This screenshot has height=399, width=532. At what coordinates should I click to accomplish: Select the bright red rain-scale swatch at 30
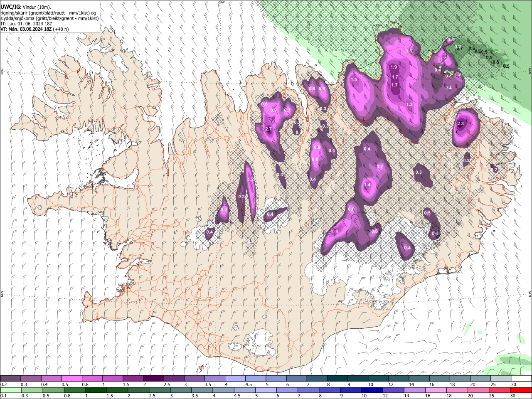(x=520, y=390)
